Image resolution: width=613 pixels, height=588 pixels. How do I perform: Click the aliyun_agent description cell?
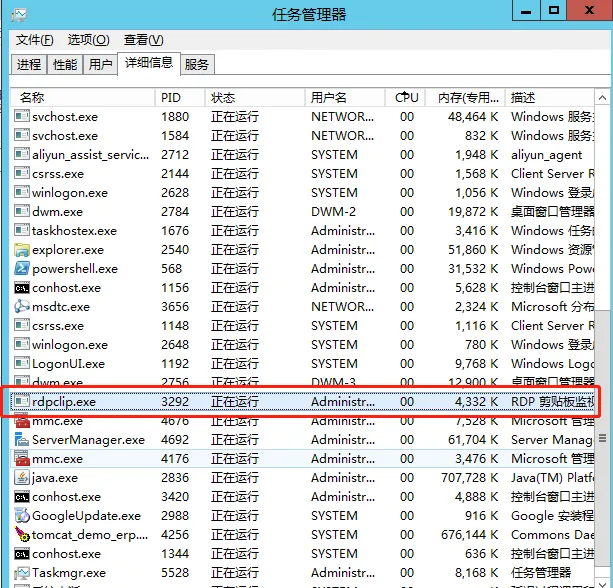547,155
